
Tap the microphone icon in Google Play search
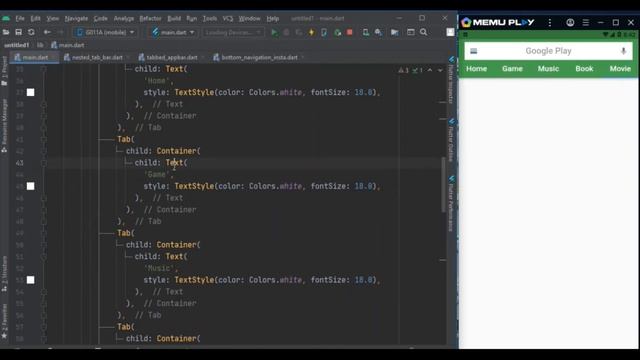pyautogui.click(x=623, y=51)
